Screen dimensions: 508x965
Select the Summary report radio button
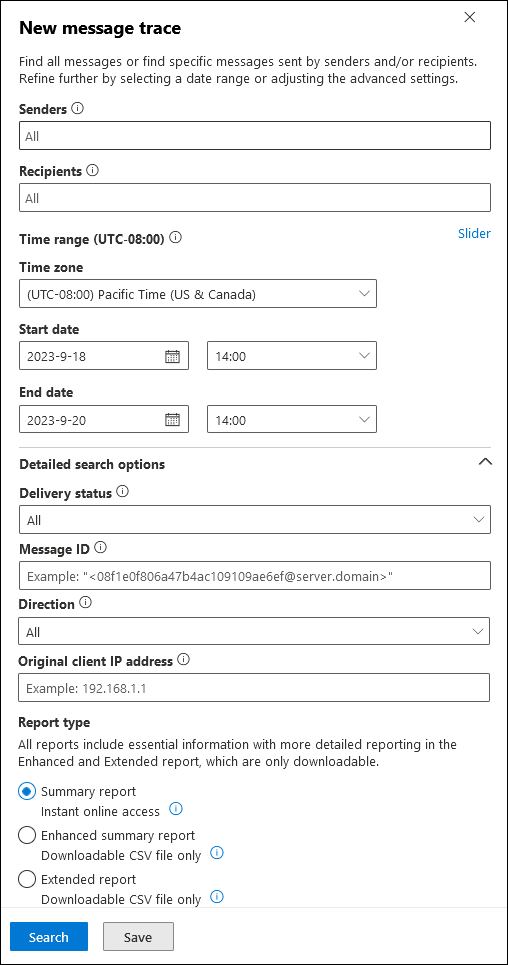click(27, 791)
